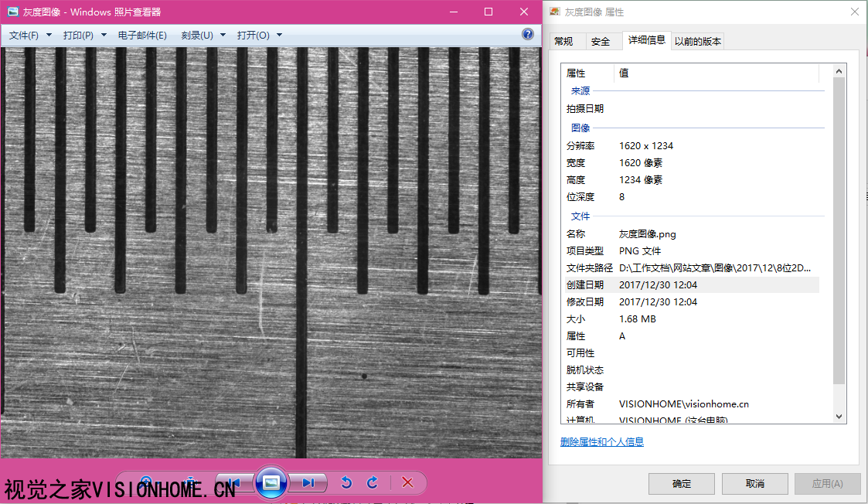
Task: Expand the 打开(O) menu
Action: 260,36
